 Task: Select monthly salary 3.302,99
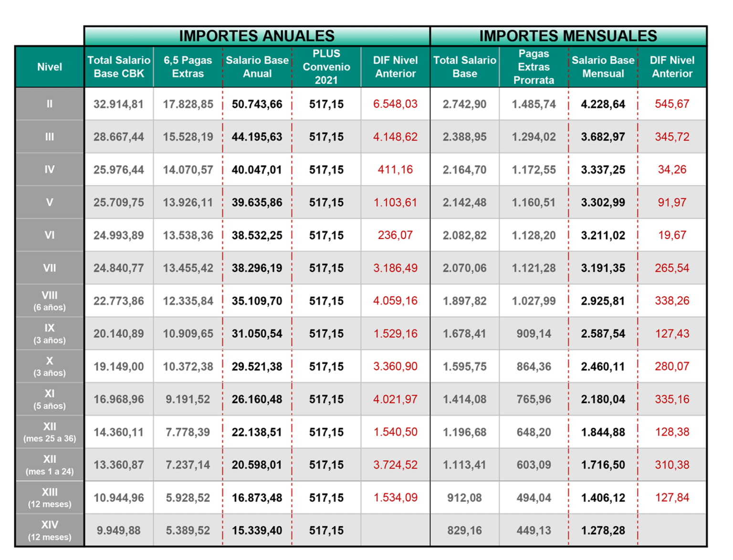[603, 202]
